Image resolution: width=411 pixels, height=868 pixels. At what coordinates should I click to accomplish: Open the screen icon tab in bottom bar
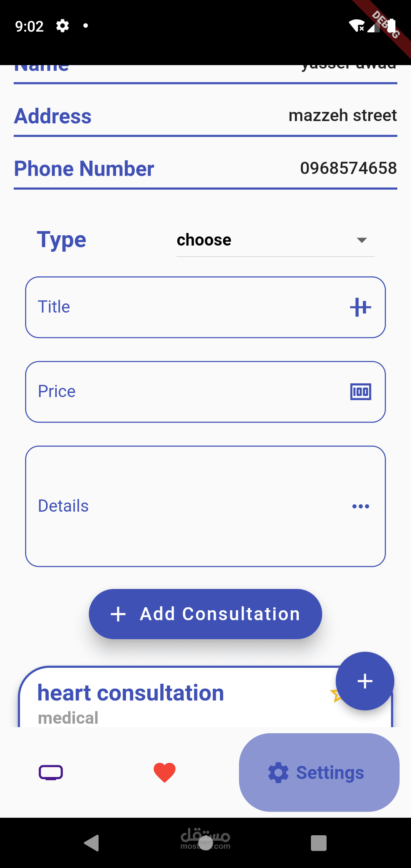click(x=51, y=772)
